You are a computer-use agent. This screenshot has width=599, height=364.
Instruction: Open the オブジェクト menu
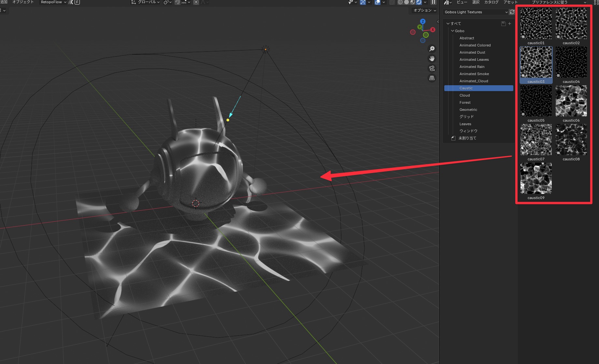pyautogui.click(x=23, y=2)
